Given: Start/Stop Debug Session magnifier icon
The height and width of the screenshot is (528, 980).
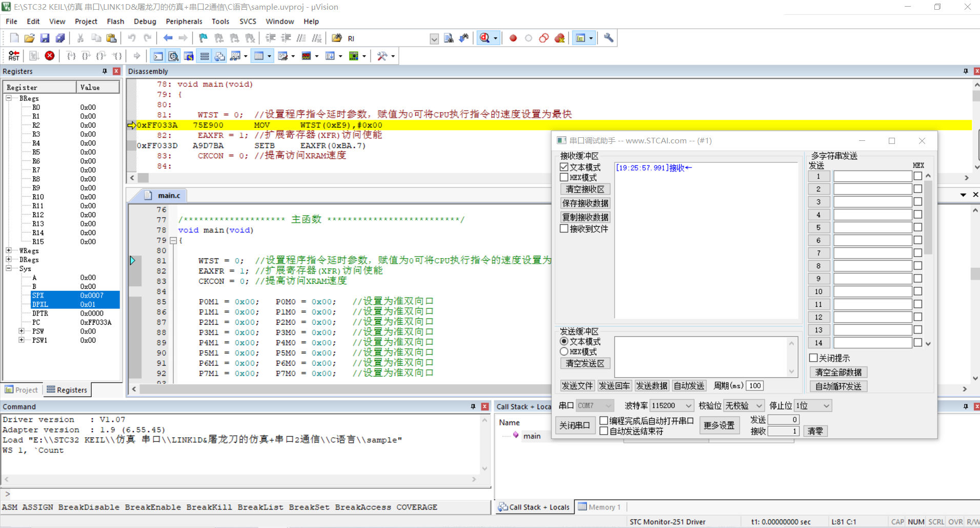Looking at the screenshot, I should click(x=484, y=38).
